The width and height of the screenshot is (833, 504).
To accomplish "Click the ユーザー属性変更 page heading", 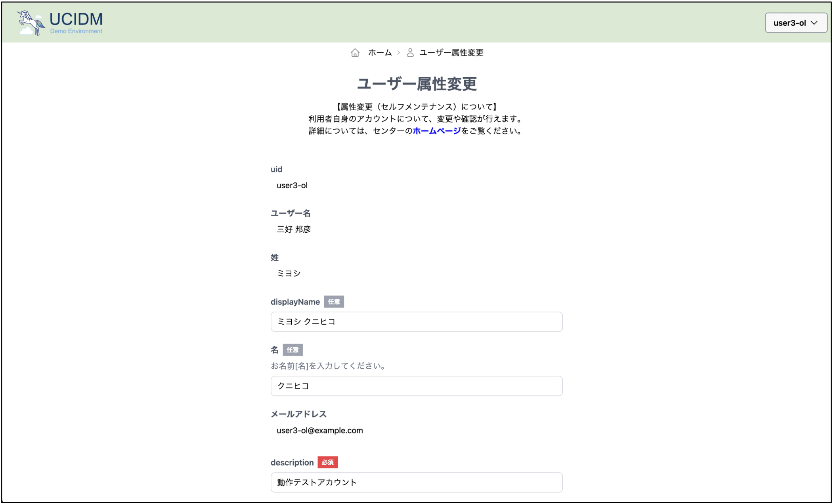I will tap(416, 84).
